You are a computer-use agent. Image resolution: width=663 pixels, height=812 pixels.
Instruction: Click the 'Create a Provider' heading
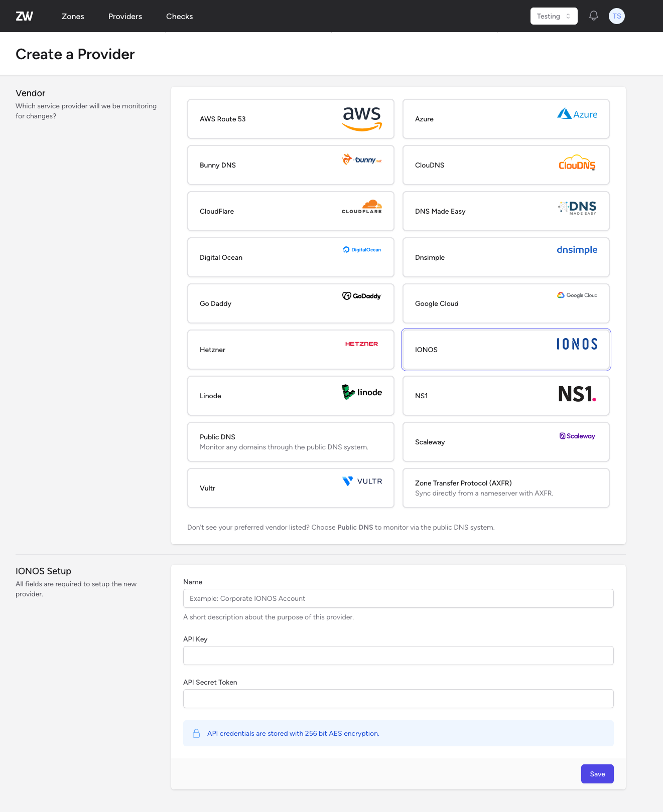[x=75, y=54]
